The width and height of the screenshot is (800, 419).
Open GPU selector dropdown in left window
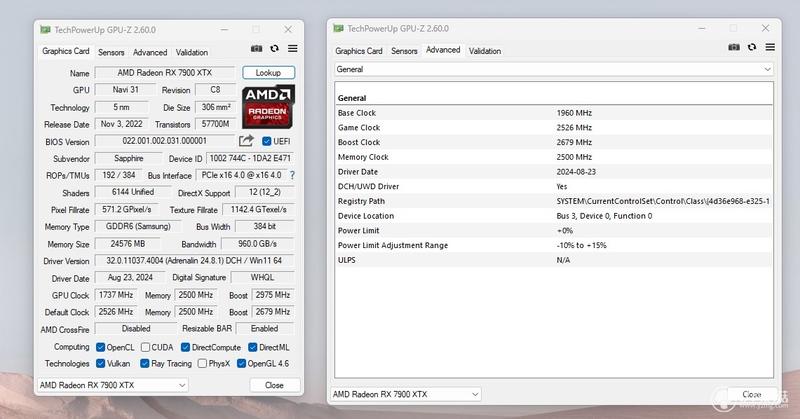tap(113, 385)
